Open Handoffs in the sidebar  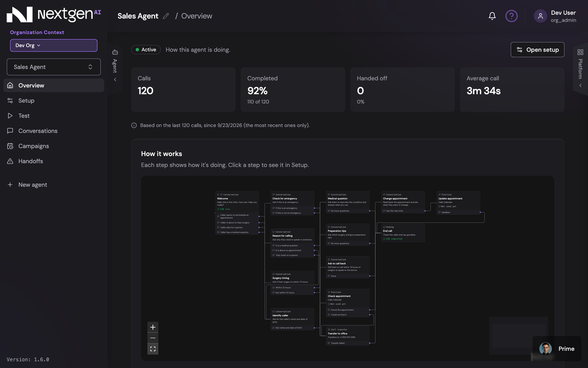coord(54,161)
